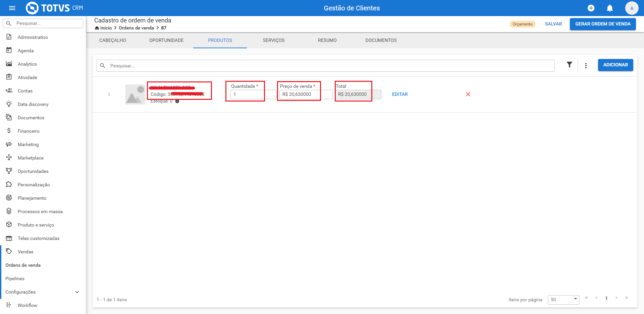Open the three-dot more options menu
644x314 pixels.
(586, 66)
